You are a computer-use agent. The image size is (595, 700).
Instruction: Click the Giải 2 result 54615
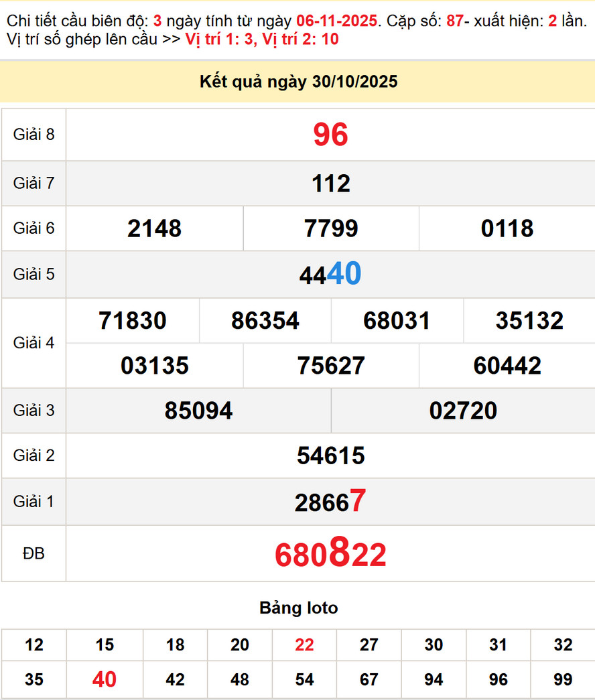click(x=330, y=456)
